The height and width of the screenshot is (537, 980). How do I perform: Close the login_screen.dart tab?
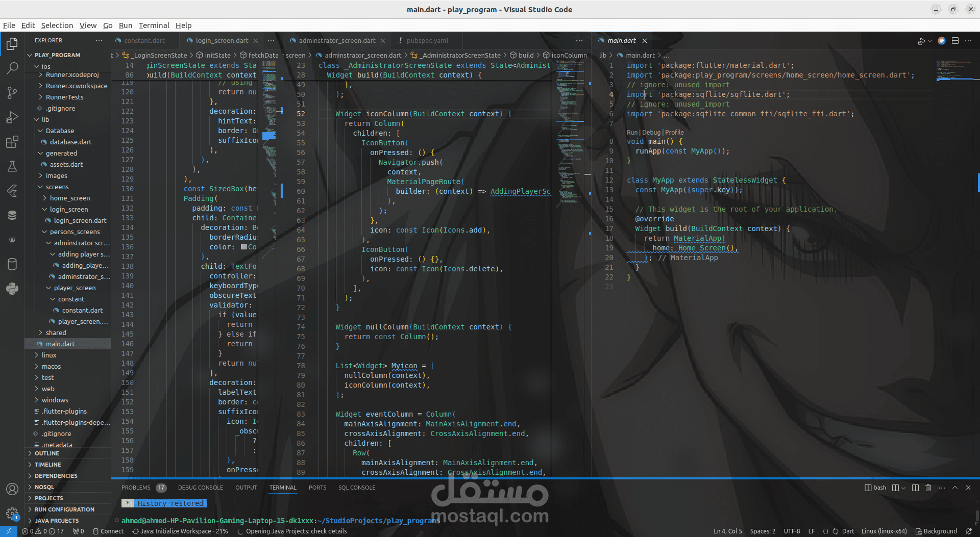(256, 41)
